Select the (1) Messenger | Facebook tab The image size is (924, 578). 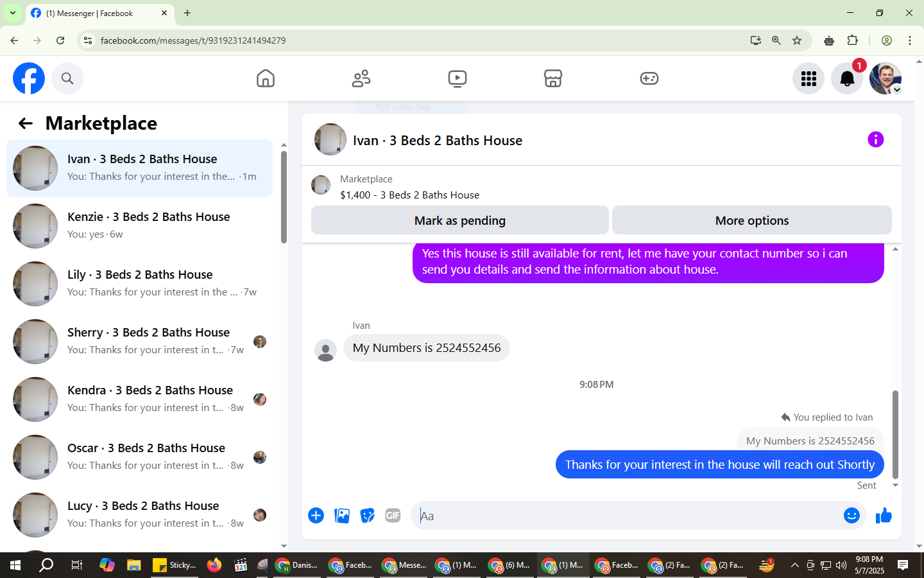(99, 13)
